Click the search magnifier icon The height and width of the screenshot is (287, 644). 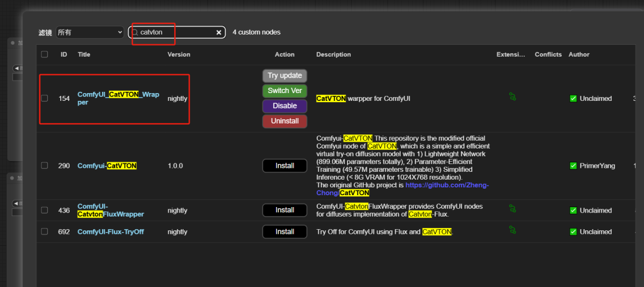pos(135,32)
